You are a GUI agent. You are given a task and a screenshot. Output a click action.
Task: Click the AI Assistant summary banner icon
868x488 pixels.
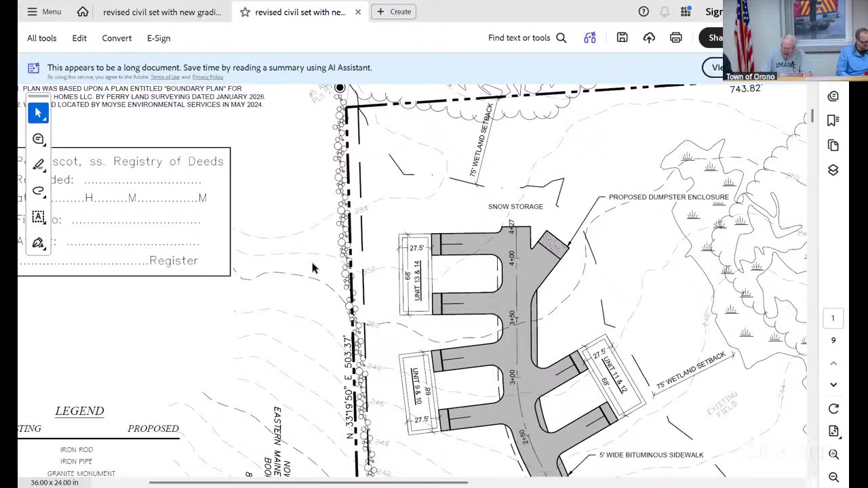[x=33, y=68]
